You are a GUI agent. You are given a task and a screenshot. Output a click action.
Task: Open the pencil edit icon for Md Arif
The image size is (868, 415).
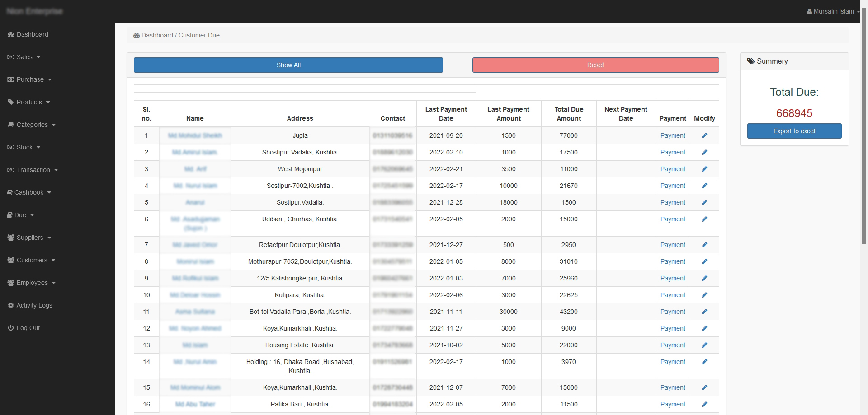click(704, 169)
